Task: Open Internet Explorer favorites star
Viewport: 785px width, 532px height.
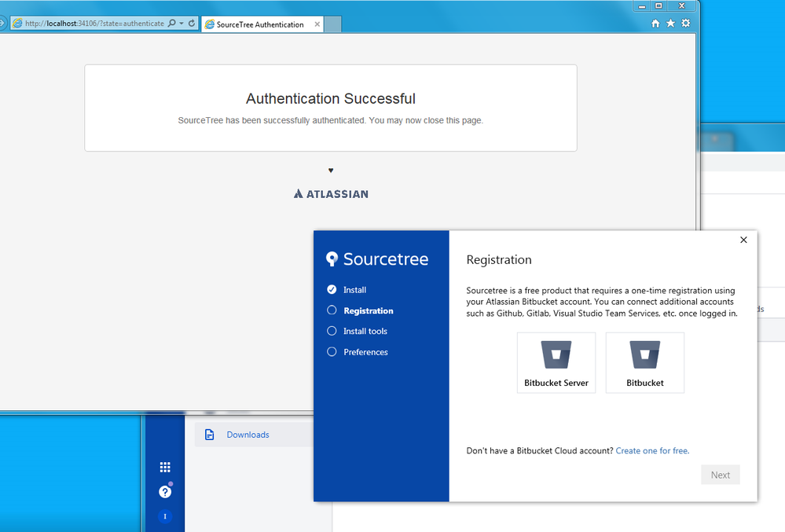Action: [x=670, y=23]
